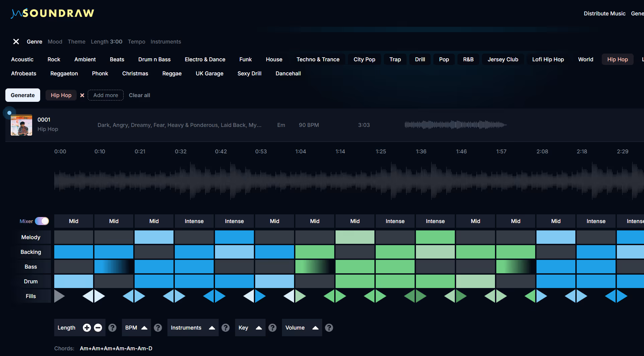Click the right-pointing green fill arrow just after the 1:25 boundary

[x=381, y=296]
